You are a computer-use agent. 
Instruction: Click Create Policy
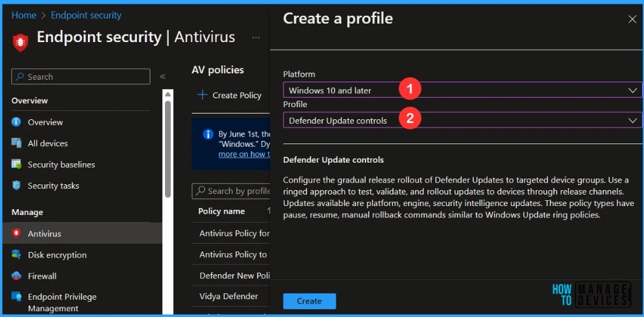pyautogui.click(x=229, y=95)
